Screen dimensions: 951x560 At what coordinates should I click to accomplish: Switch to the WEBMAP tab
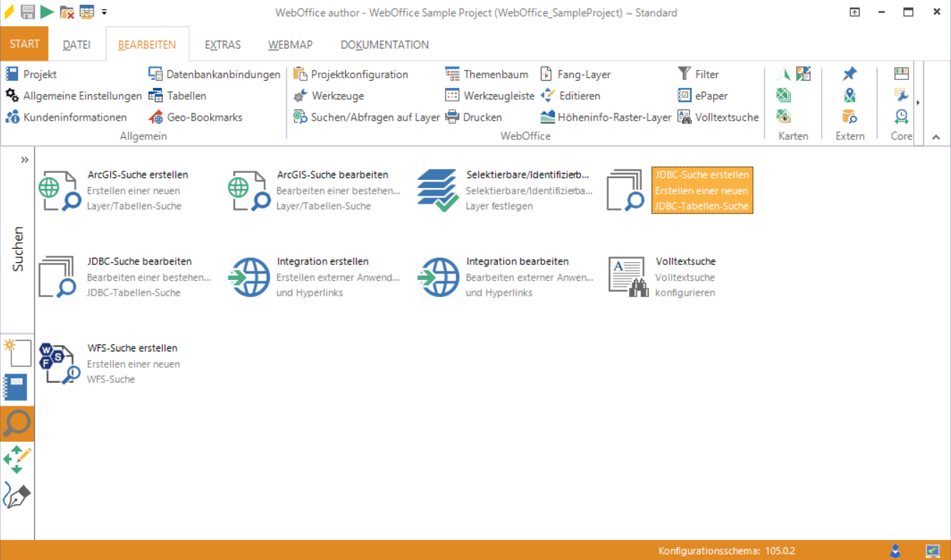pyautogui.click(x=290, y=44)
